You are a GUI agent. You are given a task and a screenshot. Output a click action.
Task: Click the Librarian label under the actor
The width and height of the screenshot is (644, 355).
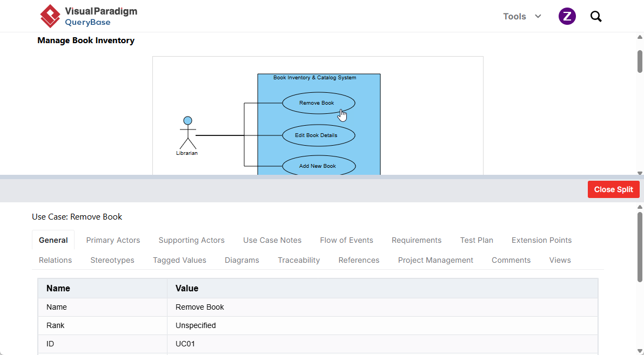187,153
